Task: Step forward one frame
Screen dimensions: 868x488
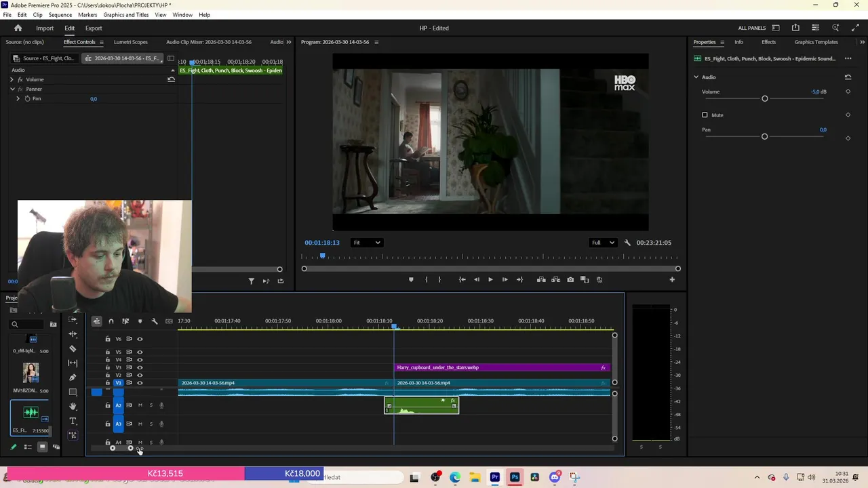Action: pos(505,279)
